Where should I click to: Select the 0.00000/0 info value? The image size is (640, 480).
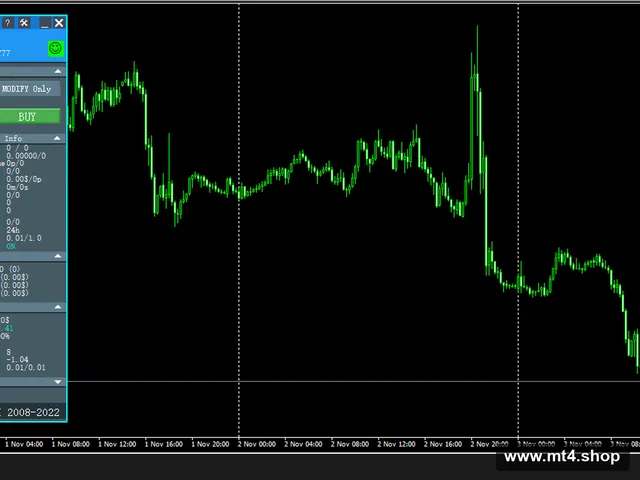pos(26,156)
